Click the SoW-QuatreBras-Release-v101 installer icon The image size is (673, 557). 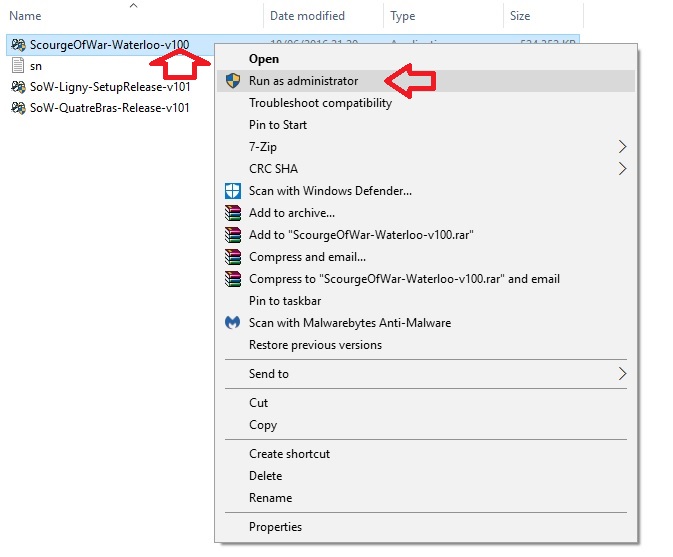[18, 108]
